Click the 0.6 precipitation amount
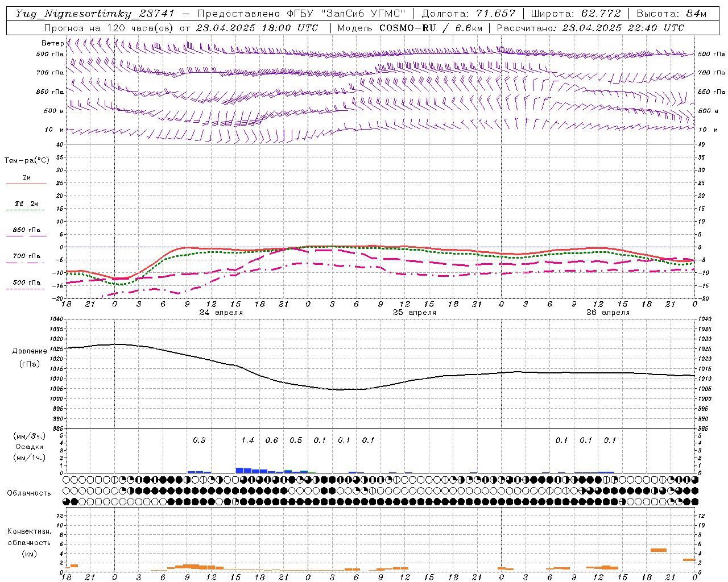Screen dimensions: 728x582 point(272,440)
